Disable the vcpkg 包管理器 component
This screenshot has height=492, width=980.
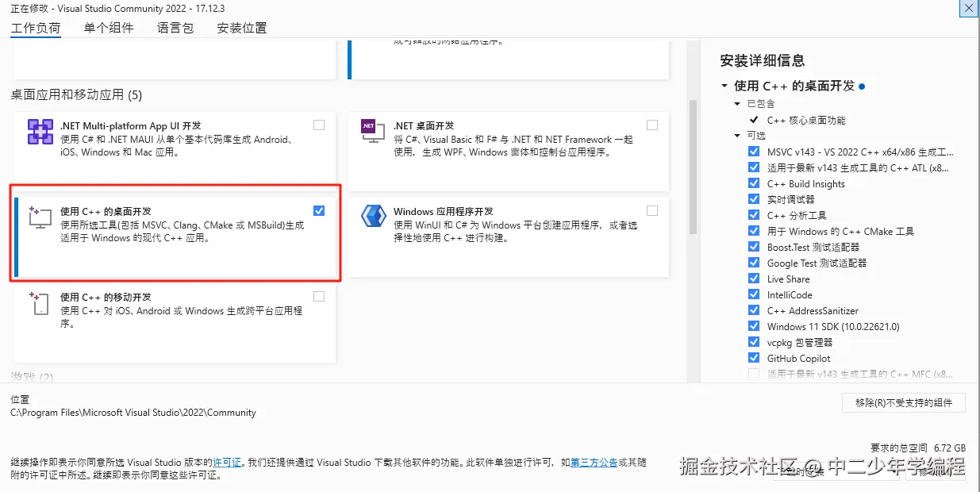pyautogui.click(x=753, y=341)
